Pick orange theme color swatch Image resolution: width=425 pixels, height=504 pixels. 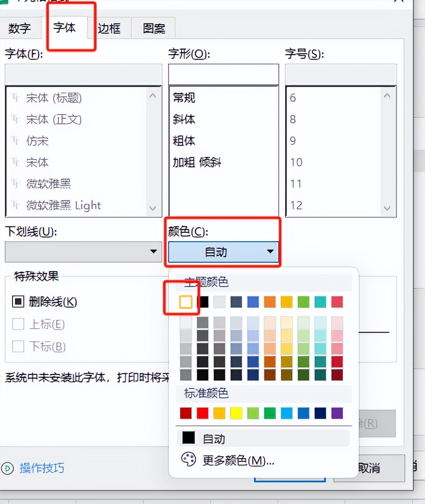click(x=270, y=302)
